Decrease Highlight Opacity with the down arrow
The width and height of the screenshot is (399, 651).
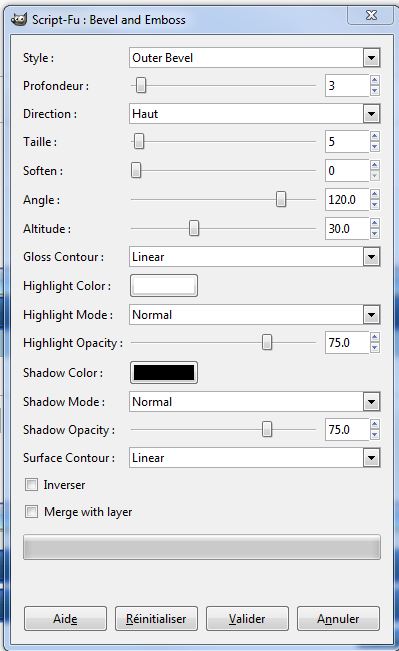[375, 348]
